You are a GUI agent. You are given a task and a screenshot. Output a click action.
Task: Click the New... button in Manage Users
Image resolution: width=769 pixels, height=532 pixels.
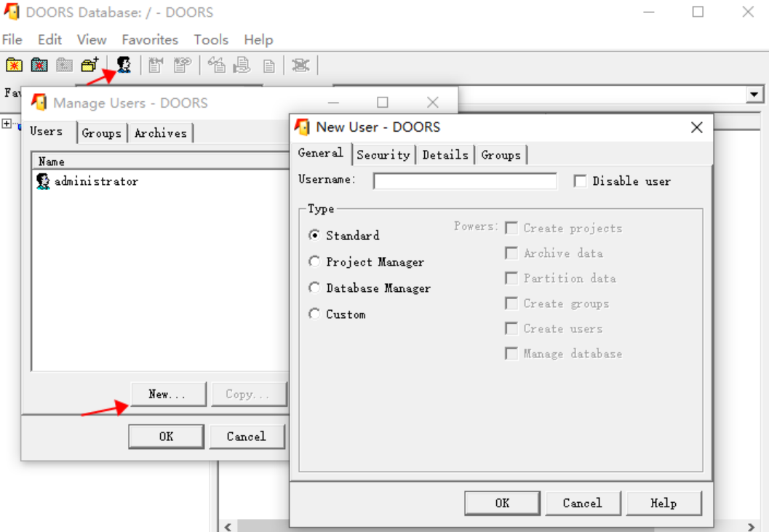tap(169, 394)
